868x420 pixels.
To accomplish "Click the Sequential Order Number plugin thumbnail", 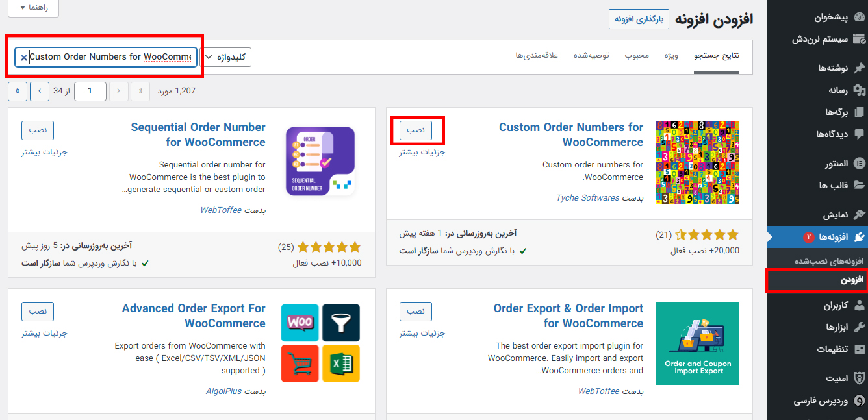I will click(x=320, y=162).
